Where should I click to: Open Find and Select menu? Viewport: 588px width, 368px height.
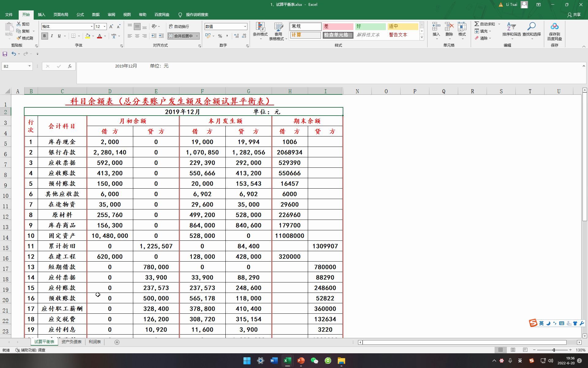532,30
